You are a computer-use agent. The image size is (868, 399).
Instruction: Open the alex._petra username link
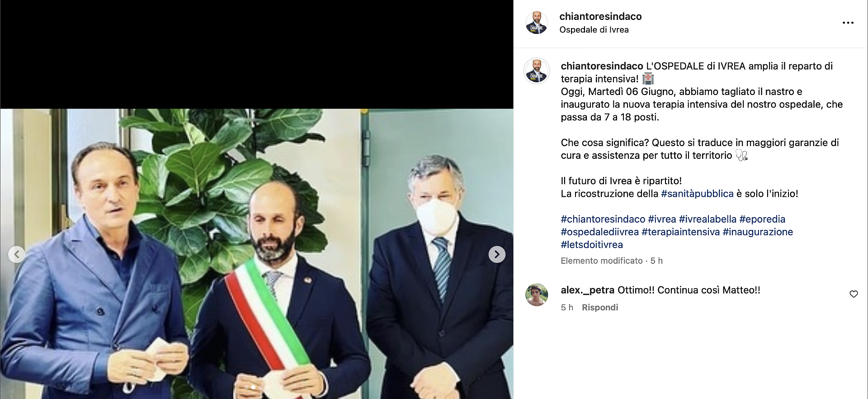click(587, 290)
